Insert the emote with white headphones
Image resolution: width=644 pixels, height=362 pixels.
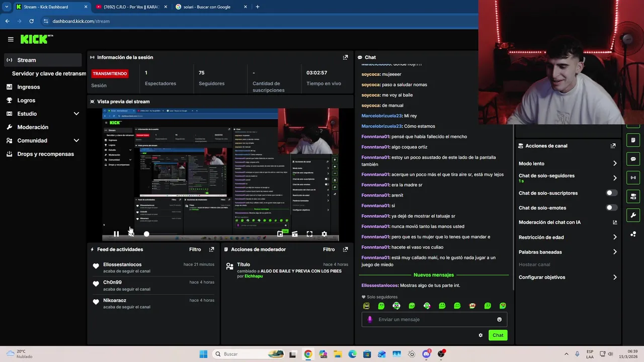396,306
